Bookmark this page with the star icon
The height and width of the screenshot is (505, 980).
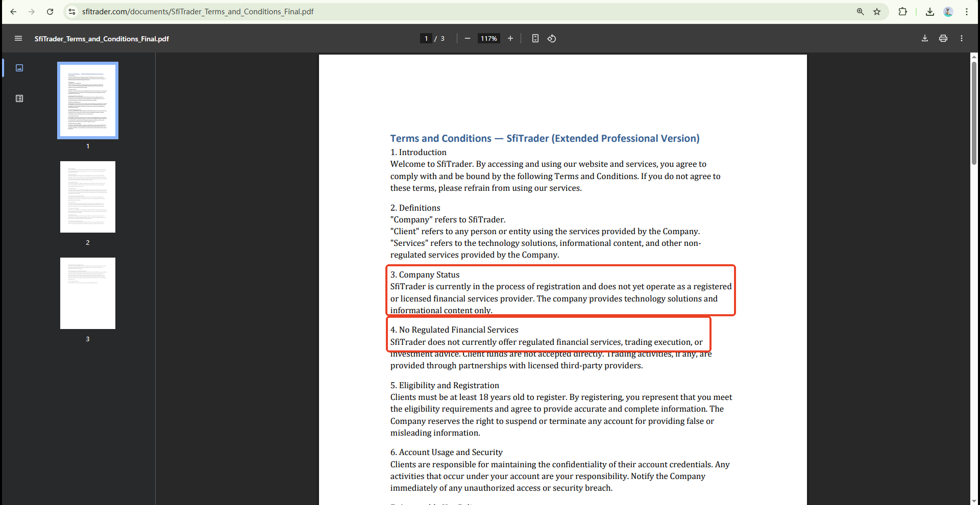click(877, 12)
